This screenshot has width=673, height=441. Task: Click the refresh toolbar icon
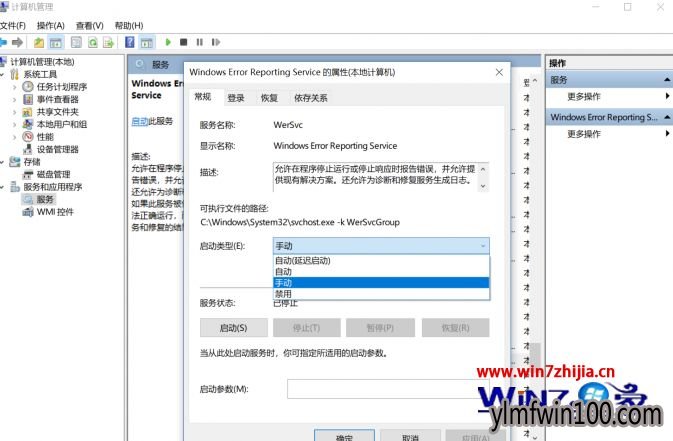tap(93, 42)
